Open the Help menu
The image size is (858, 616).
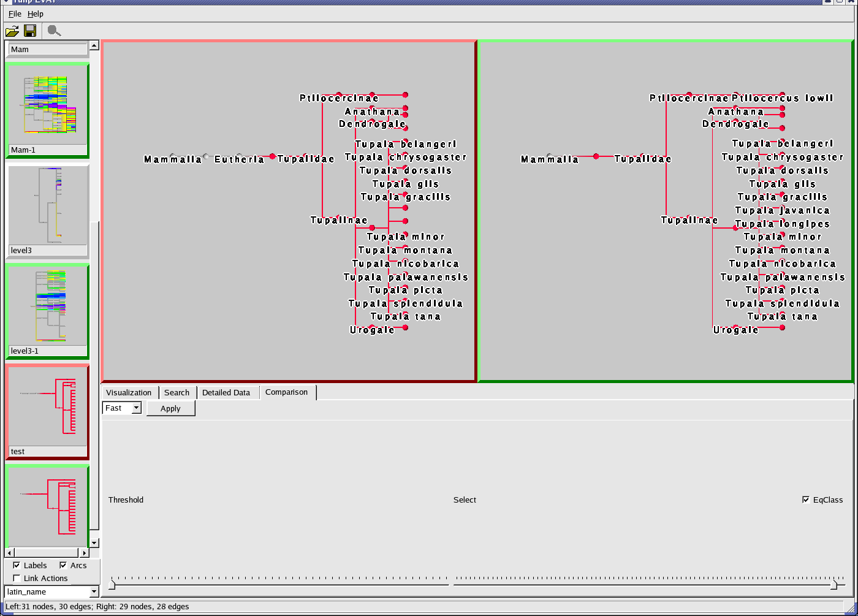click(x=36, y=13)
